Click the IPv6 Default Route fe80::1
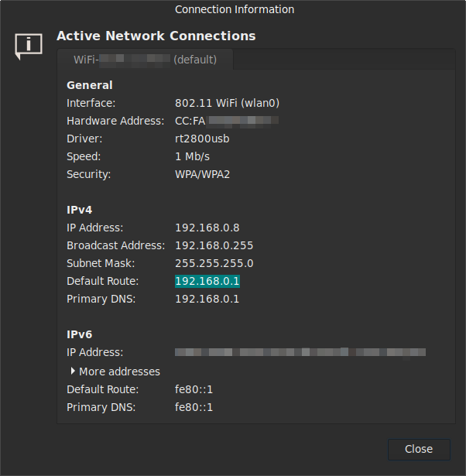466x476 pixels. point(194,389)
